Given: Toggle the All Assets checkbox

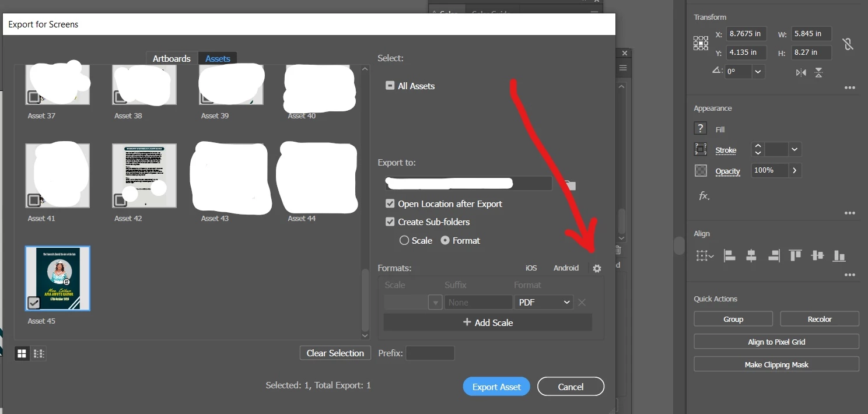Looking at the screenshot, I should [390, 86].
